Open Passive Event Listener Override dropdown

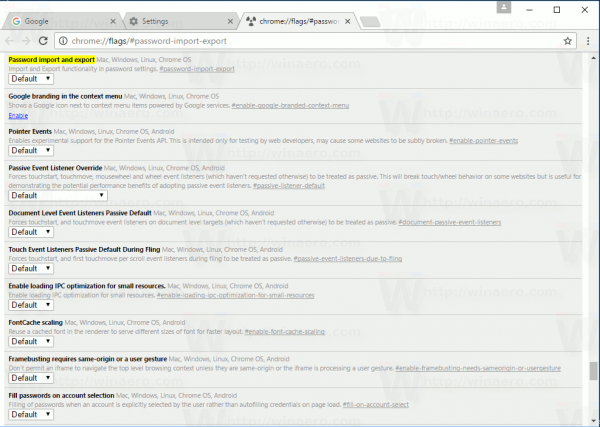point(58,196)
